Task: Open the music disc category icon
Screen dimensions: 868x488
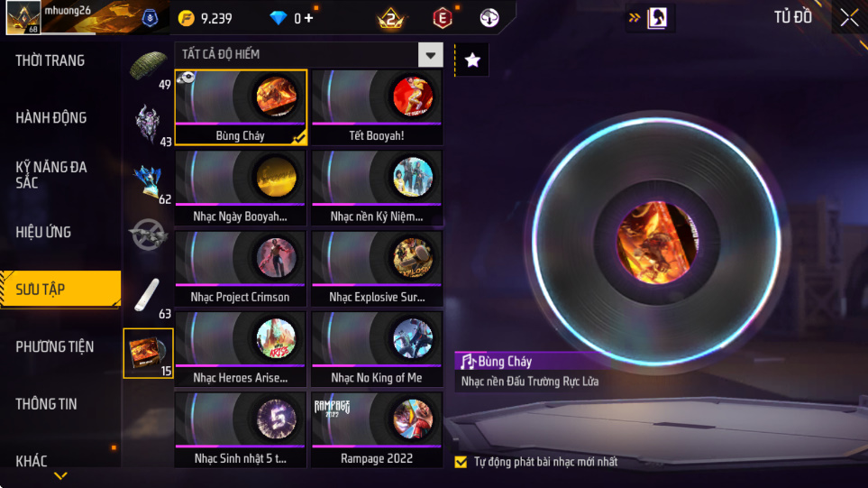Action: click(x=149, y=353)
